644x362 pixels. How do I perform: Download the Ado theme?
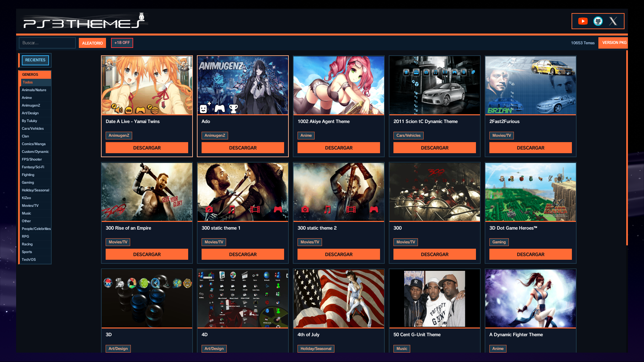click(243, 148)
